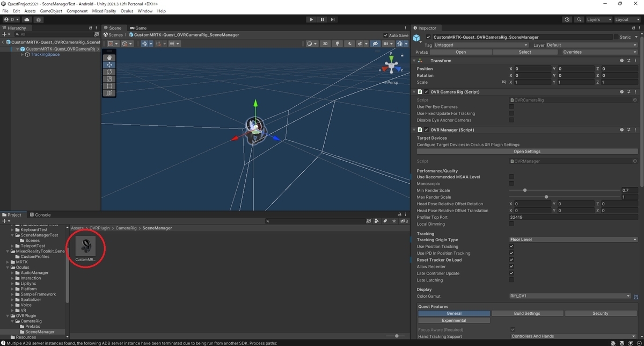Select the Scale tool in Scene view
The image size is (644, 346).
(109, 79)
